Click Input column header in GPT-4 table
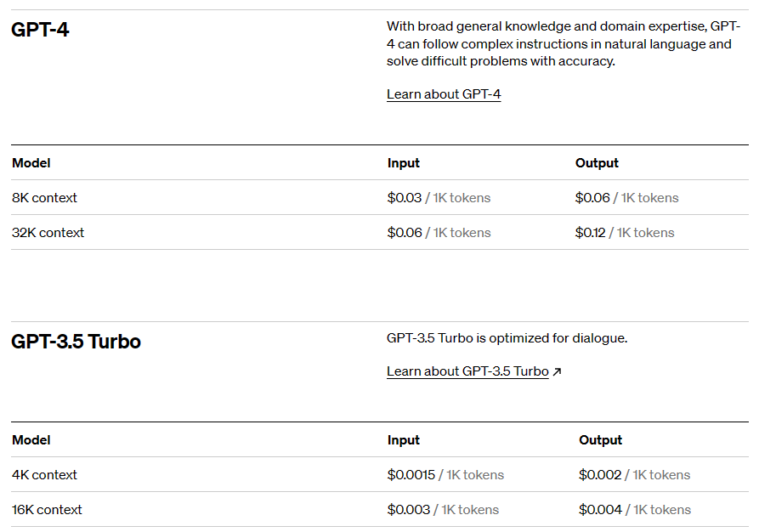 404,163
